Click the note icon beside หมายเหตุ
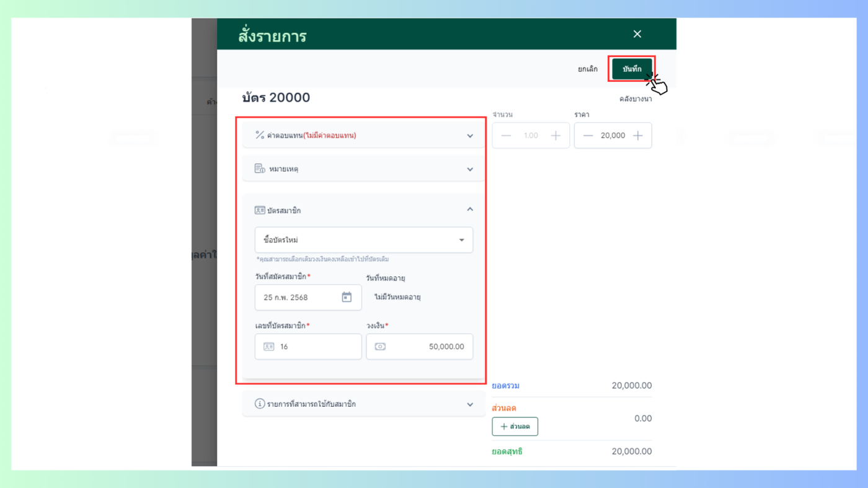Image resolution: width=868 pixels, height=488 pixels. pos(260,169)
